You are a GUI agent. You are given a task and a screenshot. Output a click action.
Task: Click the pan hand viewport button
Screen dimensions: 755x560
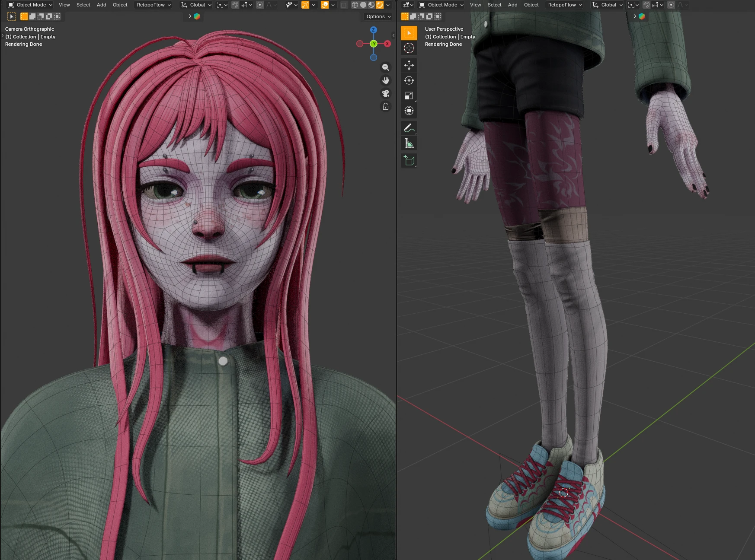(385, 80)
